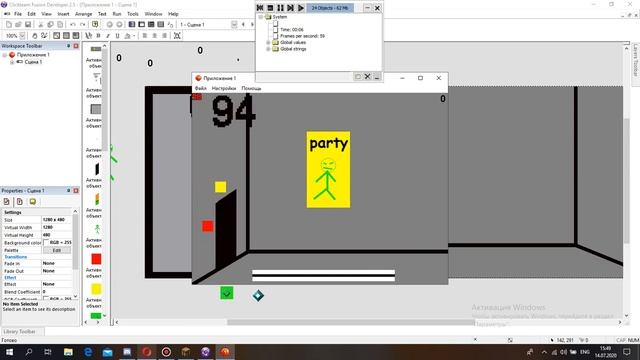Image resolution: width=640 pixels, height=360 pixels.
Task: Select Сцена 1 in workspace tree
Action: (x=33, y=62)
